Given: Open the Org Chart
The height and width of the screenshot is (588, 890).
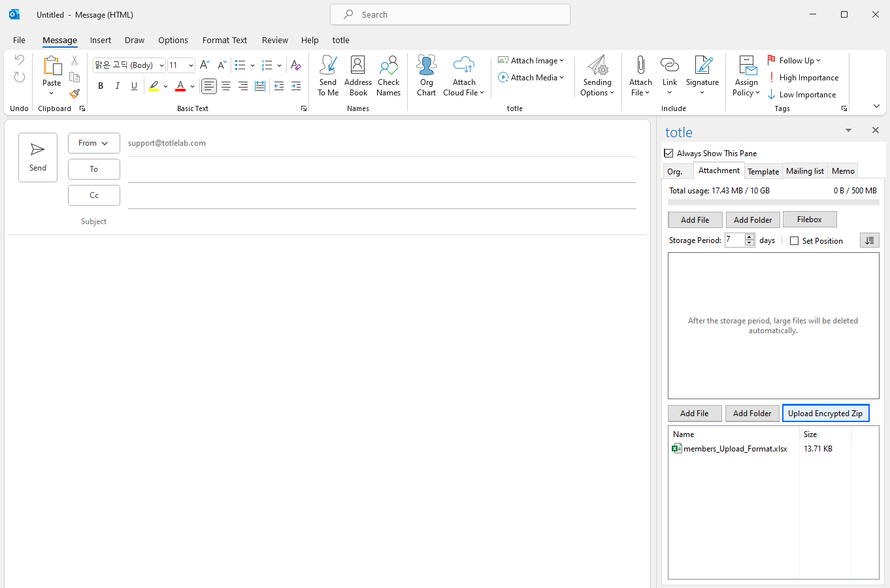Looking at the screenshot, I should (426, 76).
